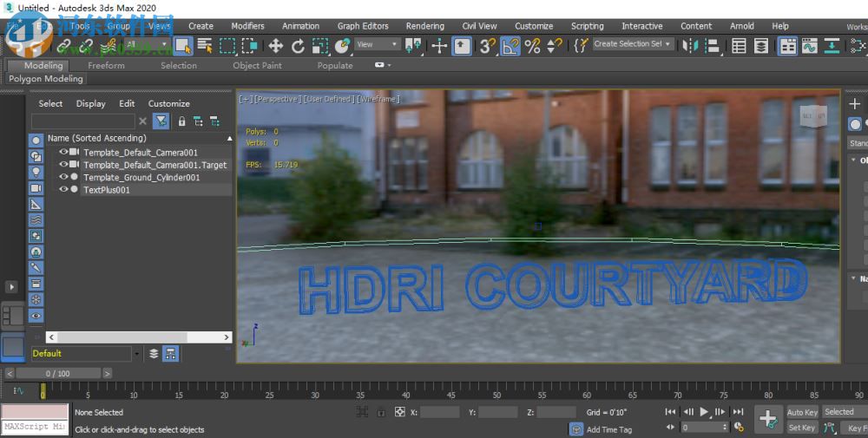Viewport: 868px width, 438px height.
Task: Open the Select by Name tool
Action: [x=205, y=46]
